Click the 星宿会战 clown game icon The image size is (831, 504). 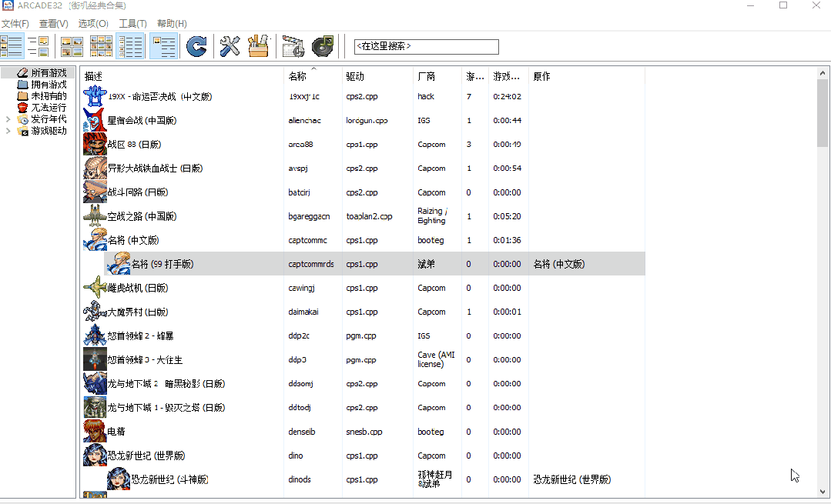coord(95,120)
